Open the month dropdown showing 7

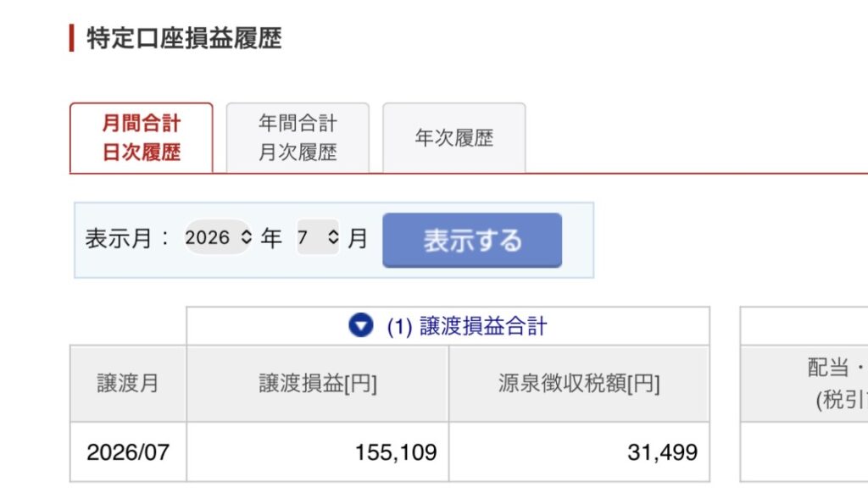tap(318, 237)
